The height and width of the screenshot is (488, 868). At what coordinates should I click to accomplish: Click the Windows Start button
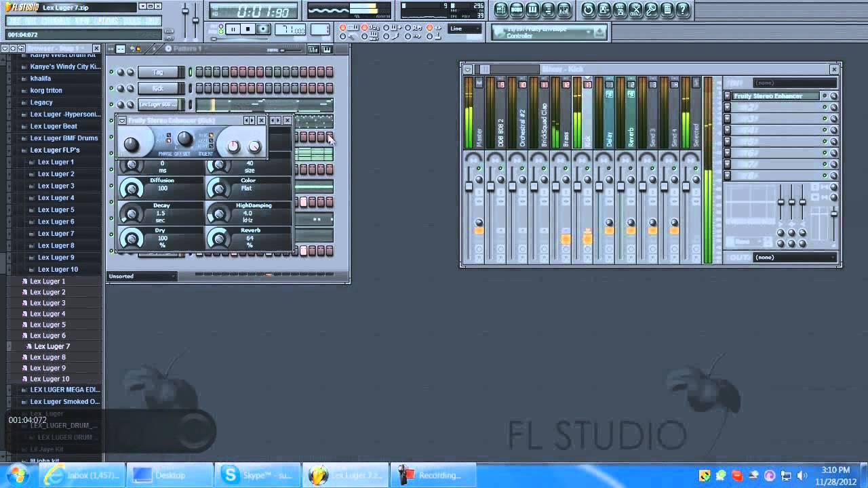[18, 474]
